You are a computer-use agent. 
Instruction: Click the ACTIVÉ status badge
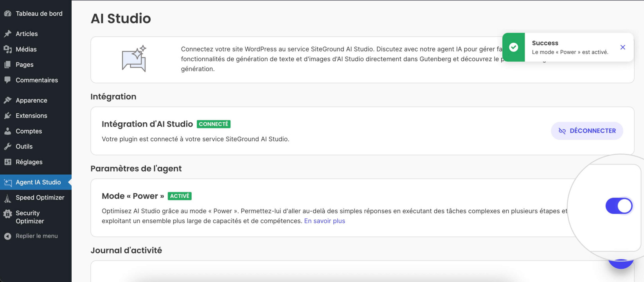pyautogui.click(x=180, y=196)
